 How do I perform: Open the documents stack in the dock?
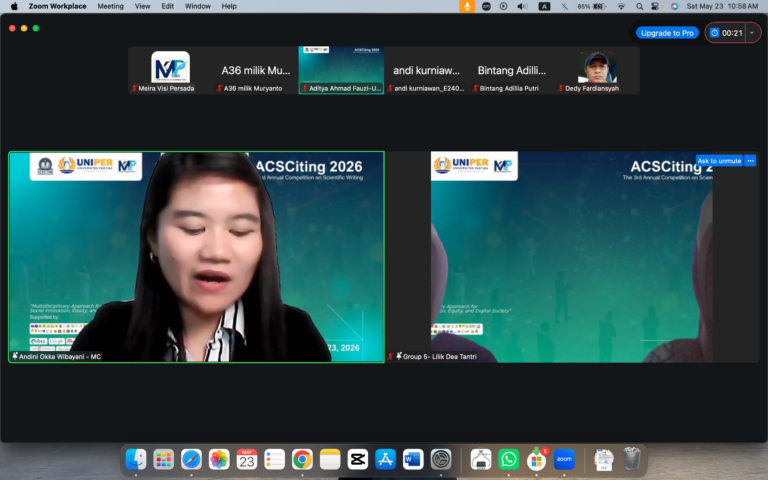[x=604, y=459]
